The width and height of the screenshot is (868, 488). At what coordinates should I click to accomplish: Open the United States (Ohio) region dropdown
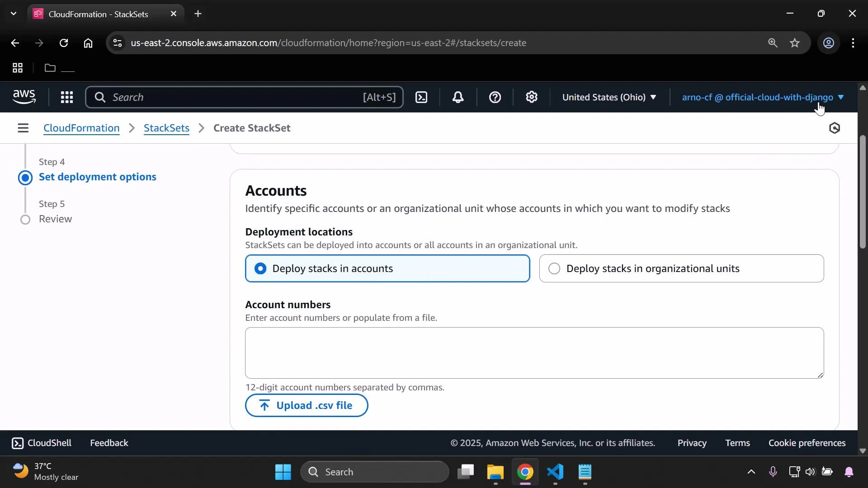609,97
